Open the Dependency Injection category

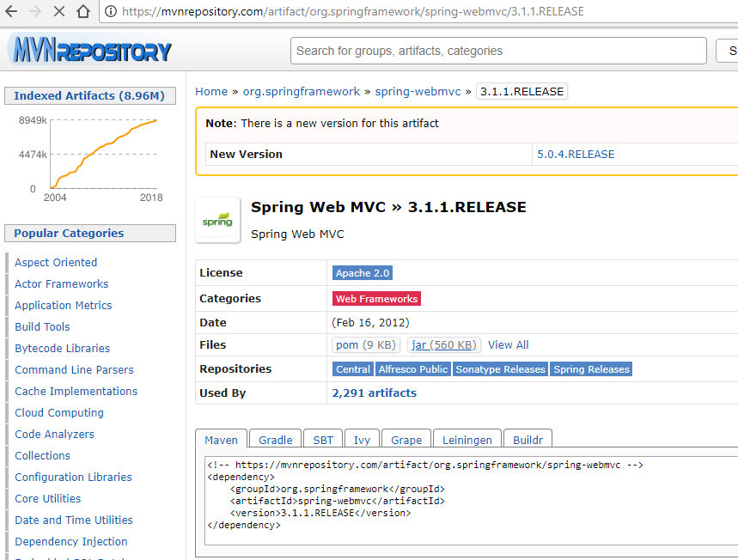71,542
